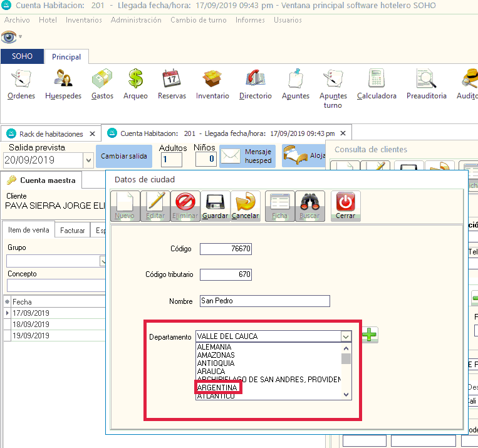Open the Salida prevista date dropdown
Viewport: 478px width, 448px height.
pyautogui.click(x=88, y=160)
